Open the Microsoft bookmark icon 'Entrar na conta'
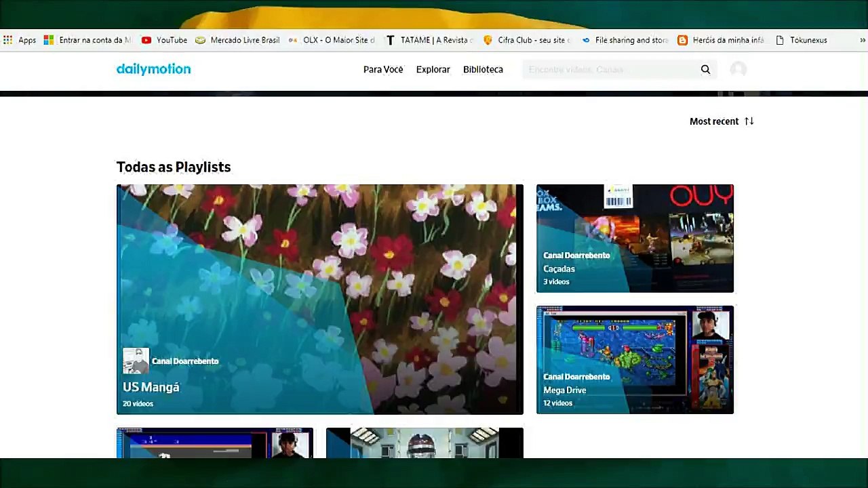 [49, 40]
